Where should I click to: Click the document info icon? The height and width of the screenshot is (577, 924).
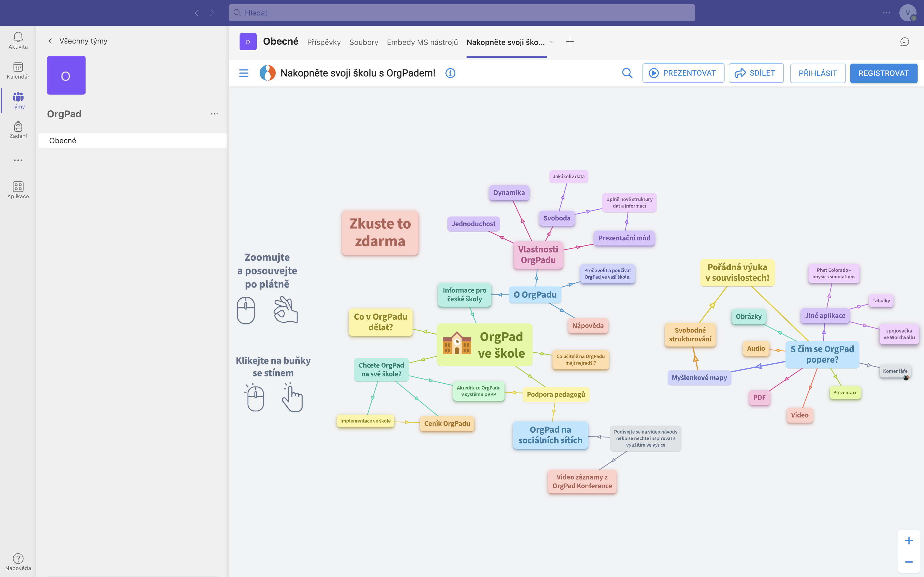[450, 73]
